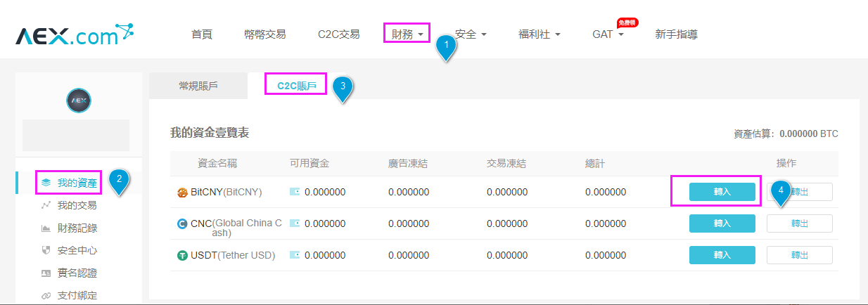Open 我的資產 in sidebar
Screen dimensions: 868x305
(x=77, y=183)
